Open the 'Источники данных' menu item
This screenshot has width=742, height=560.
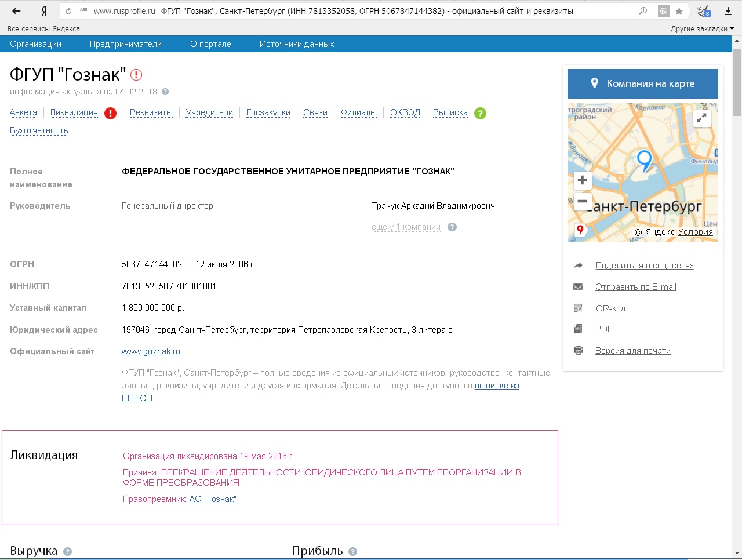[297, 44]
